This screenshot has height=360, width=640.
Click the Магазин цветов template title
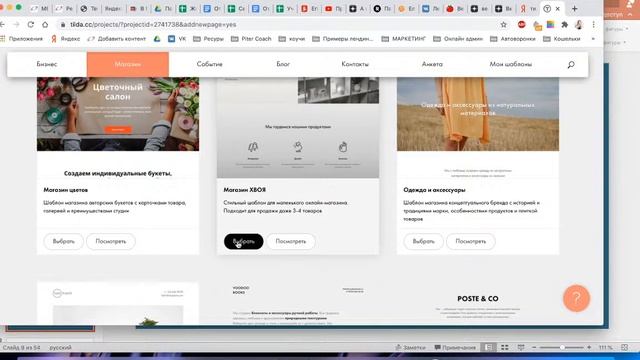(66, 190)
